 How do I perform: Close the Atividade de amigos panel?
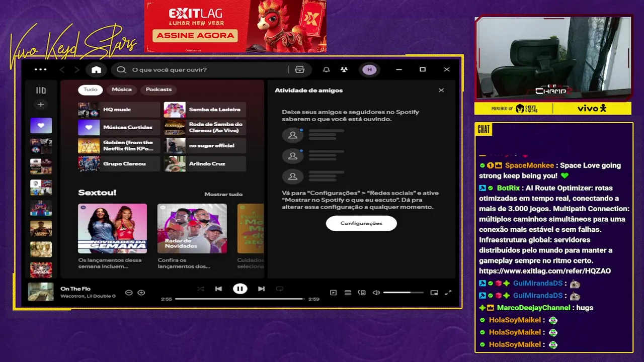pos(441,90)
